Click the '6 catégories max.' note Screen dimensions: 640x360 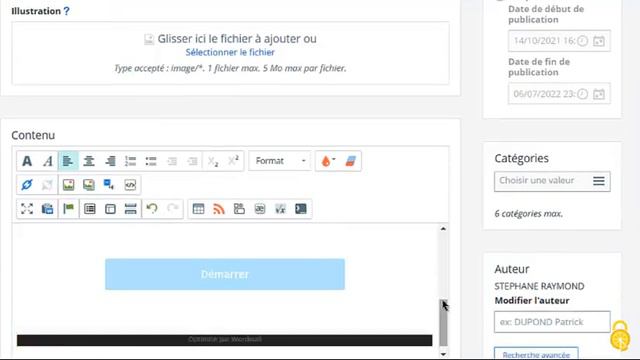pos(529,213)
